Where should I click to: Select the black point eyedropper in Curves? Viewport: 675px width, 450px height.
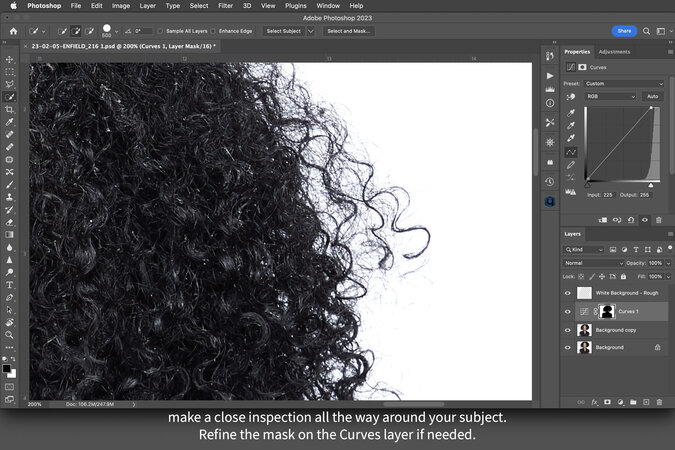[571, 113]
